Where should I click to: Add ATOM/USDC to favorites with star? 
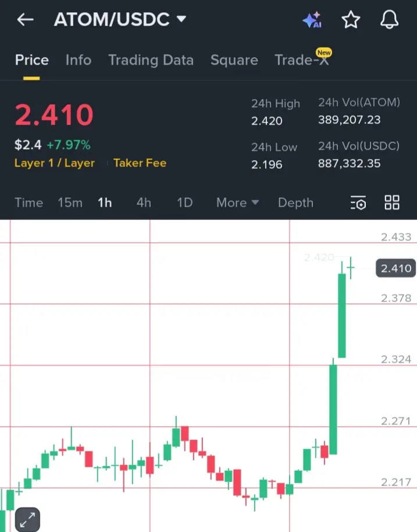click(x=351, y=20)
